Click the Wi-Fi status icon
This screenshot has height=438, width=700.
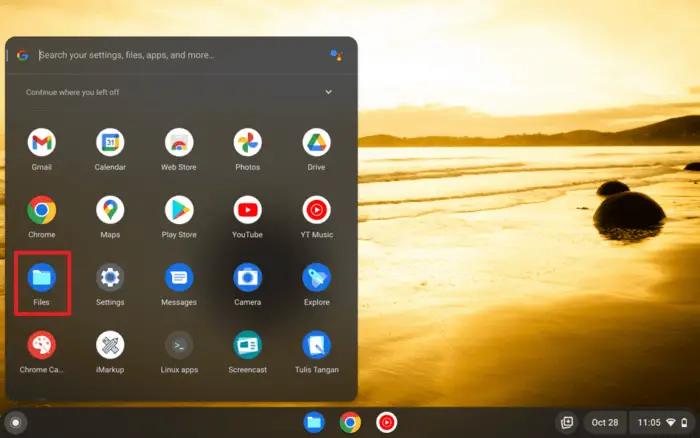671,422
